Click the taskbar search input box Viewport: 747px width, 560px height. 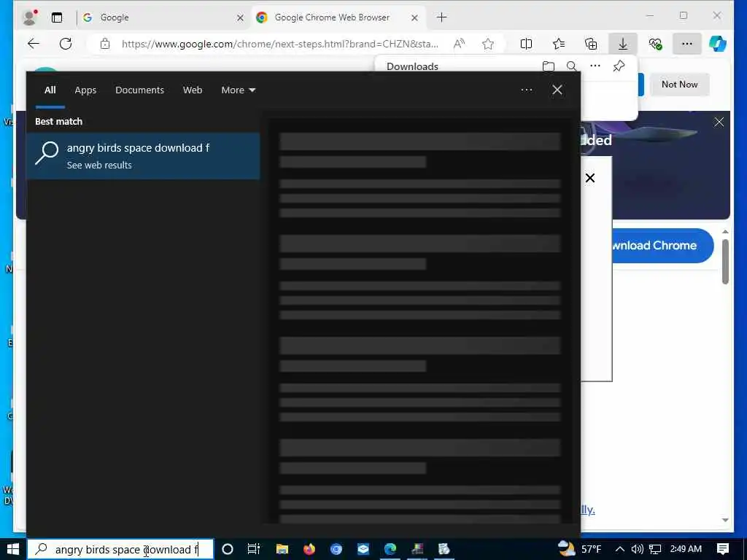[120, 549]
